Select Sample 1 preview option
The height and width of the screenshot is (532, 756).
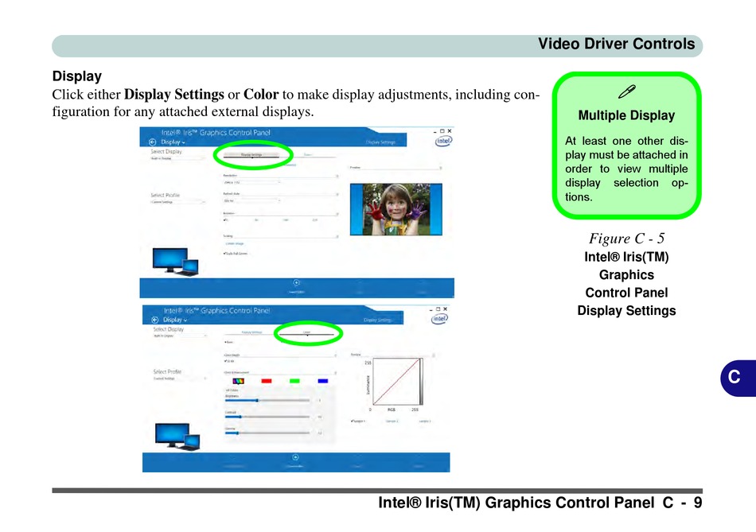(x=358, y=421)
